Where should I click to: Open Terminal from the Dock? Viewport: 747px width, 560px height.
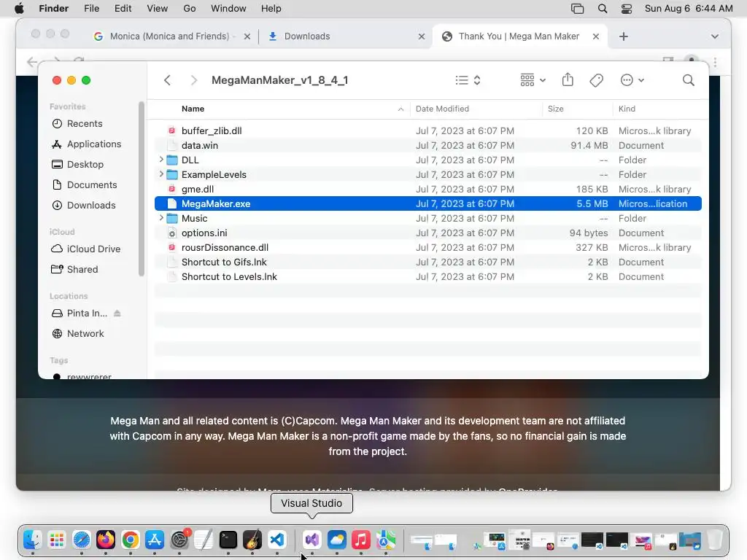point(228,540)
